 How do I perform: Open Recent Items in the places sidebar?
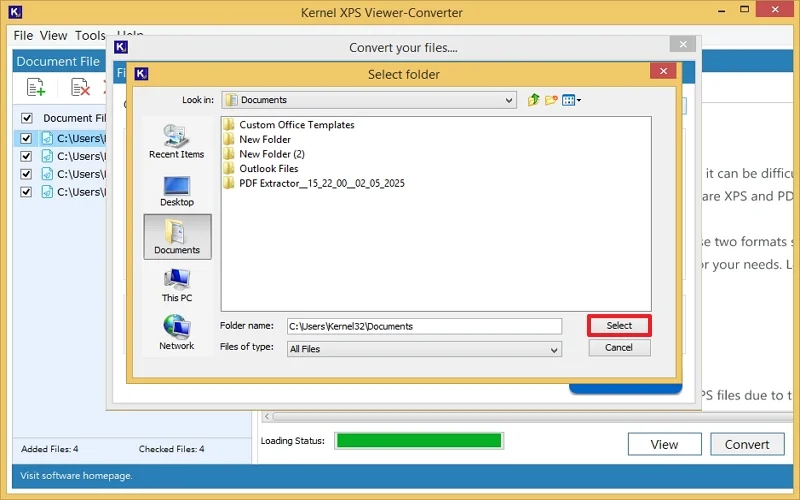(177, 141)
